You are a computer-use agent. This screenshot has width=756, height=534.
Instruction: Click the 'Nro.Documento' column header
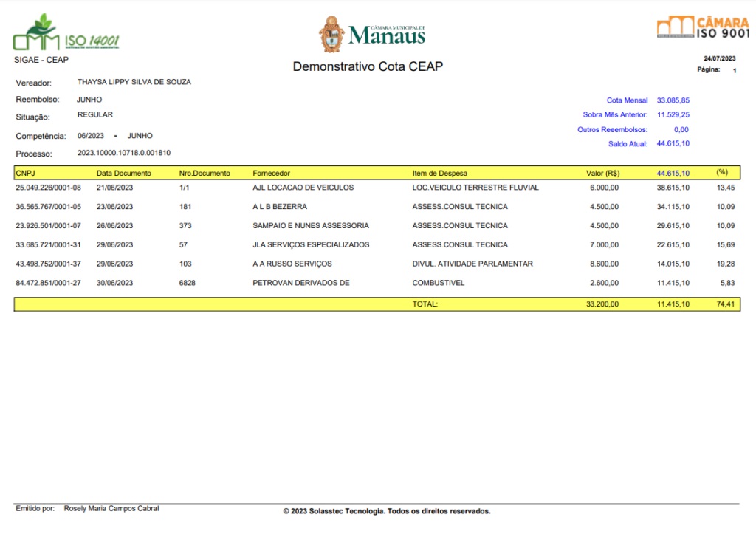[205, 173]
